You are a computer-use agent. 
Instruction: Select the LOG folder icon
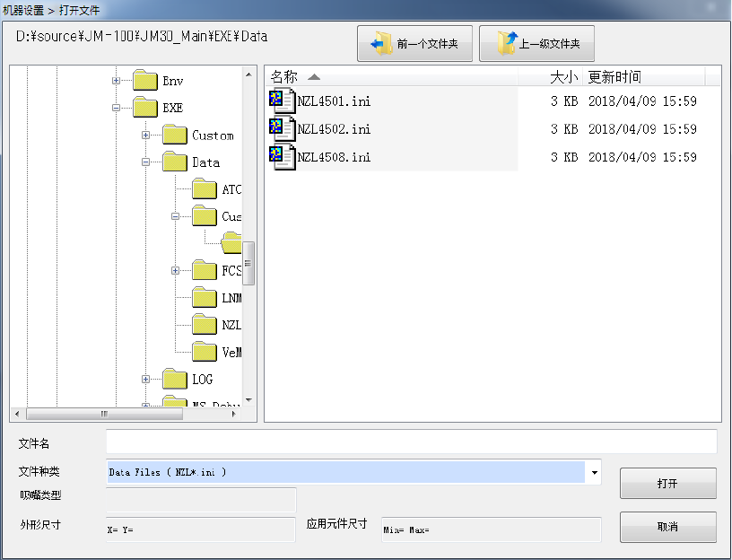pyautogui.click(x=175, y=379)
